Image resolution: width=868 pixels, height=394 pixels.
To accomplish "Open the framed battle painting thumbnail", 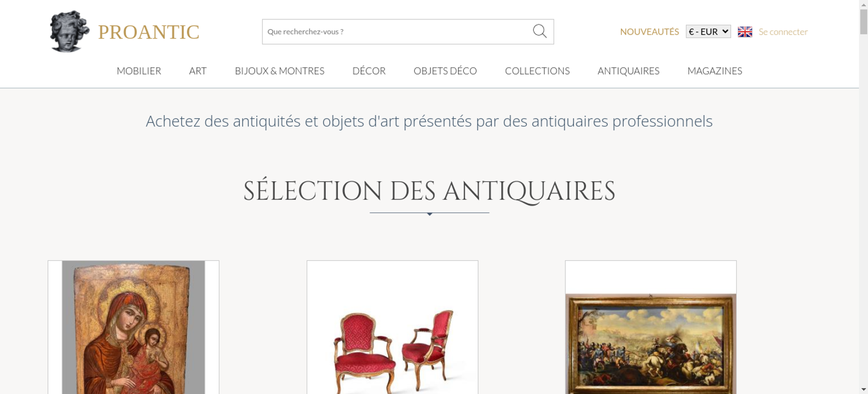I will 651,327.
